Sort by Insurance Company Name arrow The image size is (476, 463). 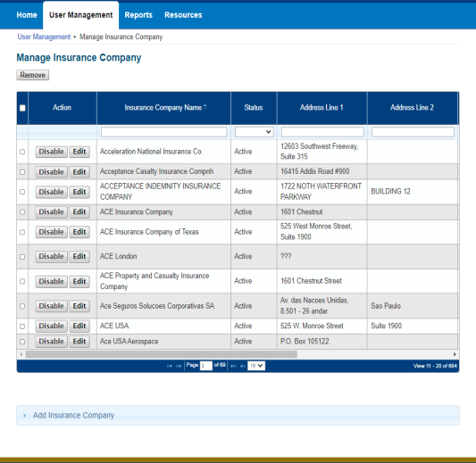[x=205, y=107]
